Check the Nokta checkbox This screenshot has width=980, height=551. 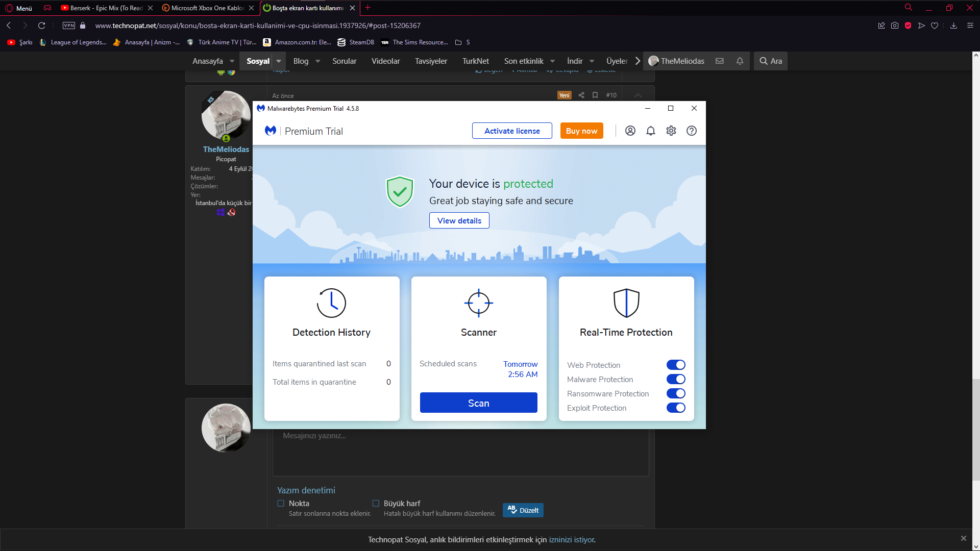[281, 503]
